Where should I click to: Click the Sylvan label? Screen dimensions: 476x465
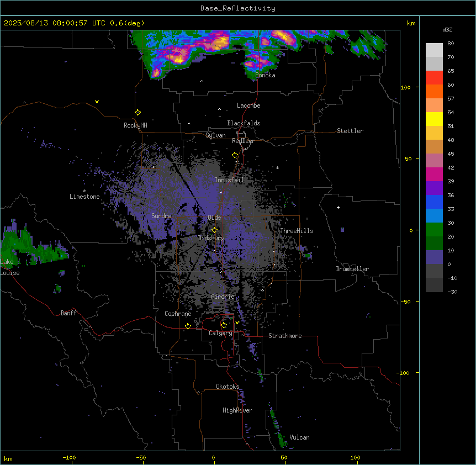215,135
